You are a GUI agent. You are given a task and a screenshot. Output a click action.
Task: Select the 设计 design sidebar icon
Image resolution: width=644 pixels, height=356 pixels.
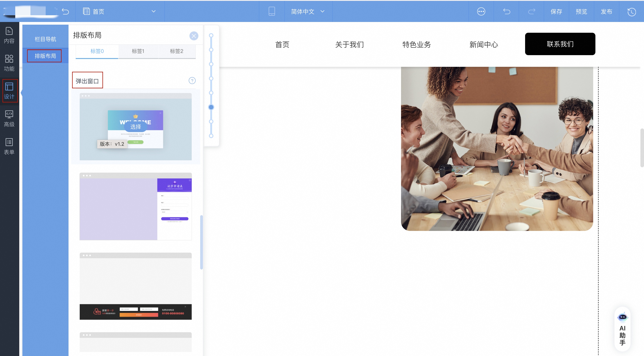coord(9,91)
